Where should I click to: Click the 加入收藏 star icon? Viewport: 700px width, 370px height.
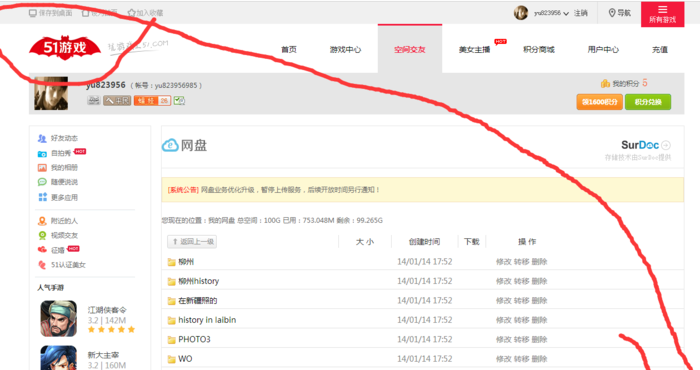pos(131,13)
